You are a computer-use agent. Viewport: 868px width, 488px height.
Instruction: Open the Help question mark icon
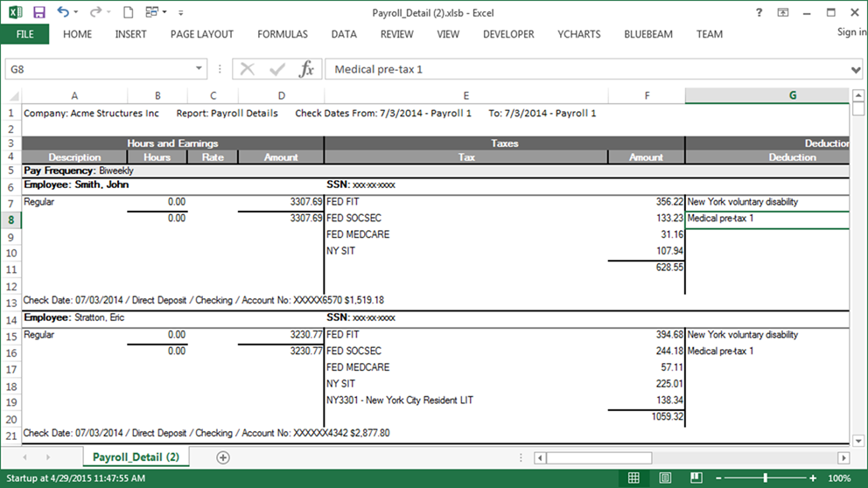(x=759, y=12)
